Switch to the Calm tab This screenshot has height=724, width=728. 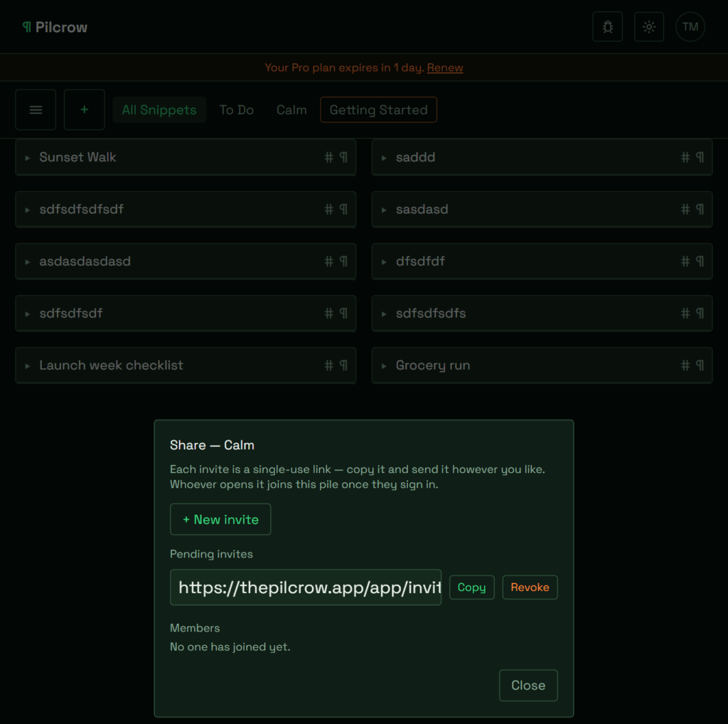point(291,110)
